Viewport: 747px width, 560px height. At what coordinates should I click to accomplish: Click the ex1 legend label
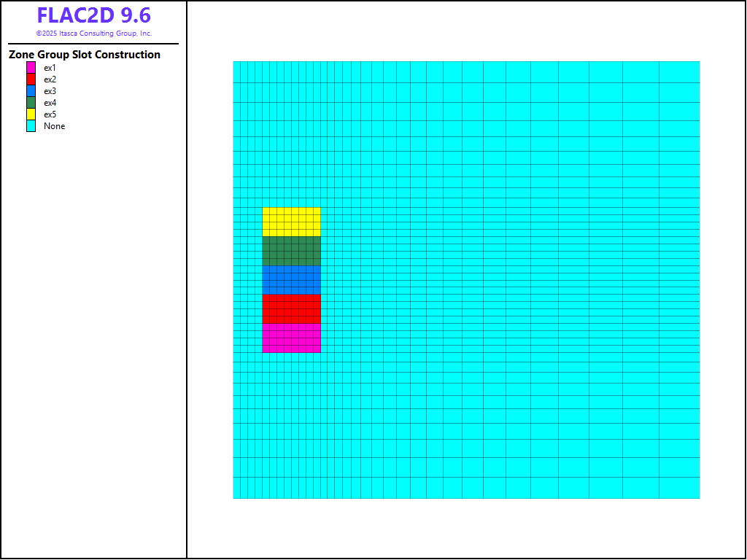(50, 68)
